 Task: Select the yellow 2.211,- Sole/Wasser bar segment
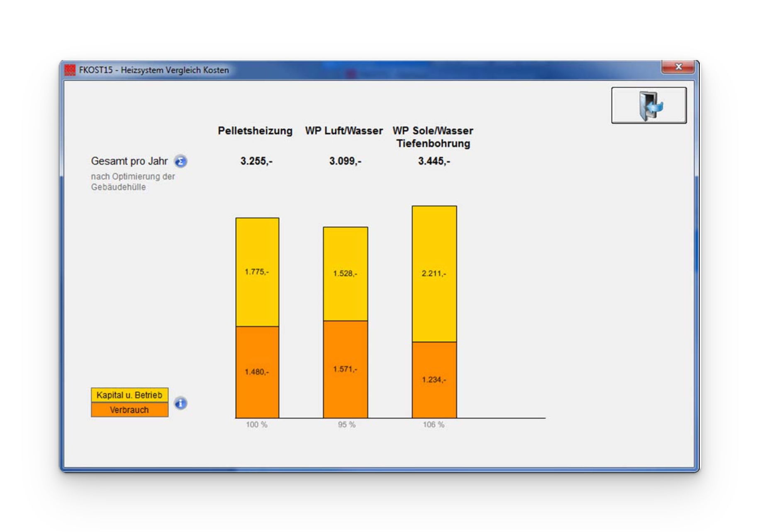434,273
